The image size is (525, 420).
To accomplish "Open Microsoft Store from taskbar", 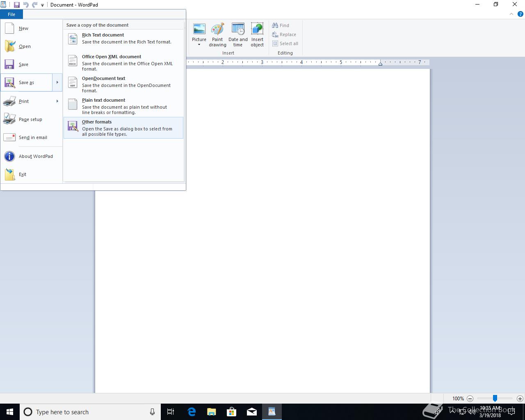I will [x=232, y=412].
